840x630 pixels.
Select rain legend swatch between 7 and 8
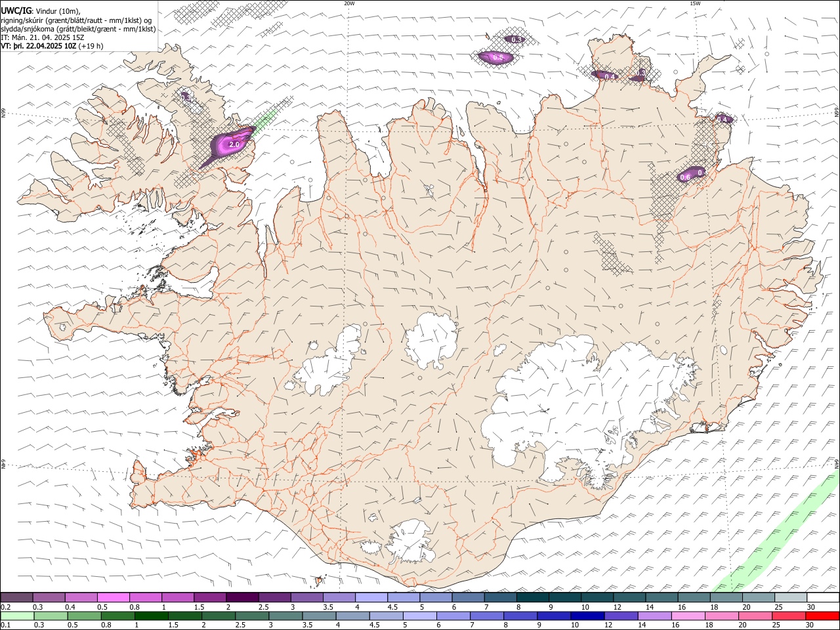pyautogui.click(x=486, y=616)
